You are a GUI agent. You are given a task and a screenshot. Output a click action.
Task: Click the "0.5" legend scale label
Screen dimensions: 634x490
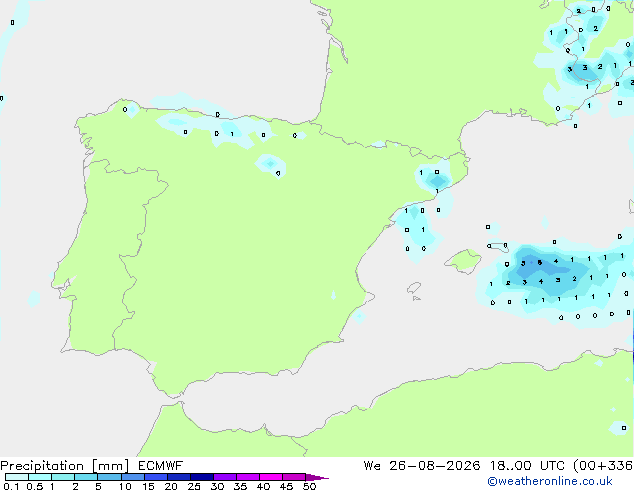(x=35, y=486)
